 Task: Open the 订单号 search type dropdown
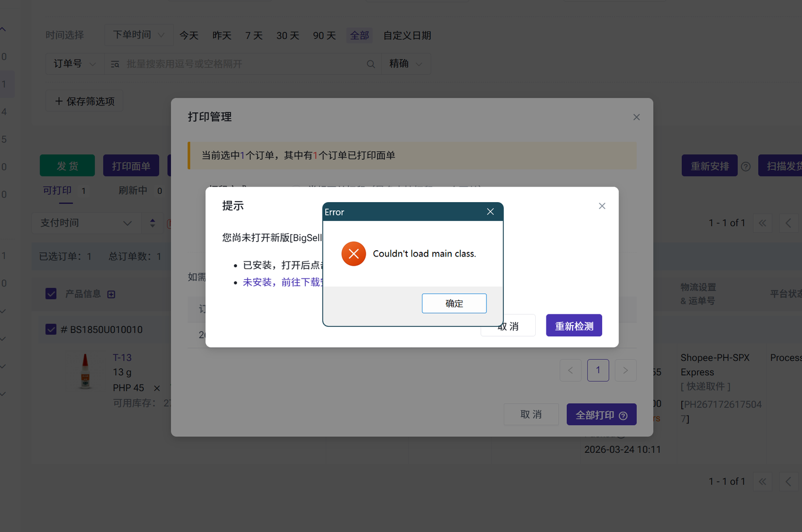click(74, 64)
